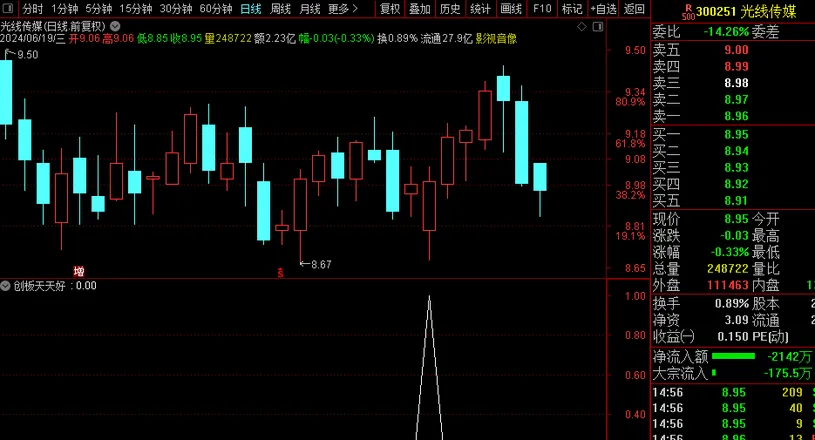Click the panel layout icon at top-left
Viewport: 815px width, 440px height.
[x=8, y=8]
